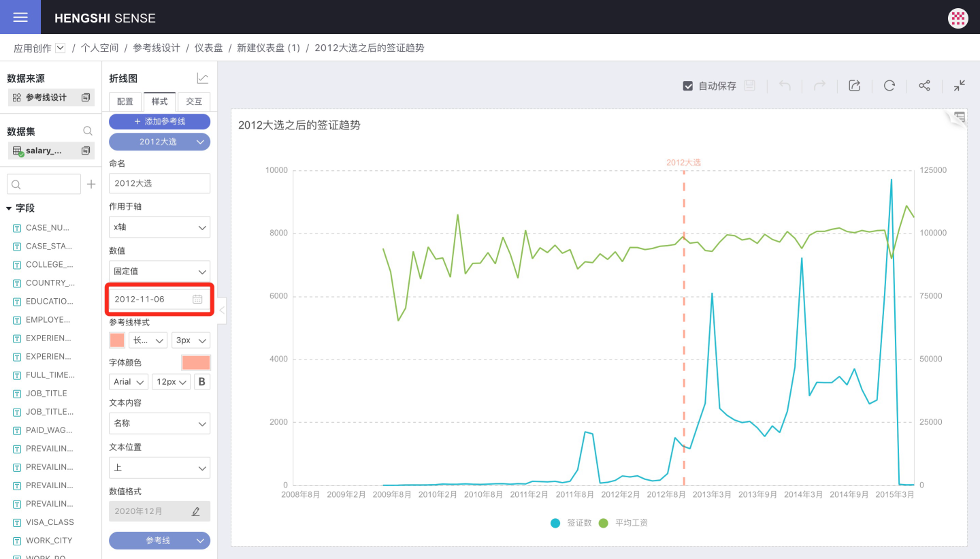Search datasets with the magnifier icon

click(x=88, y=131)
